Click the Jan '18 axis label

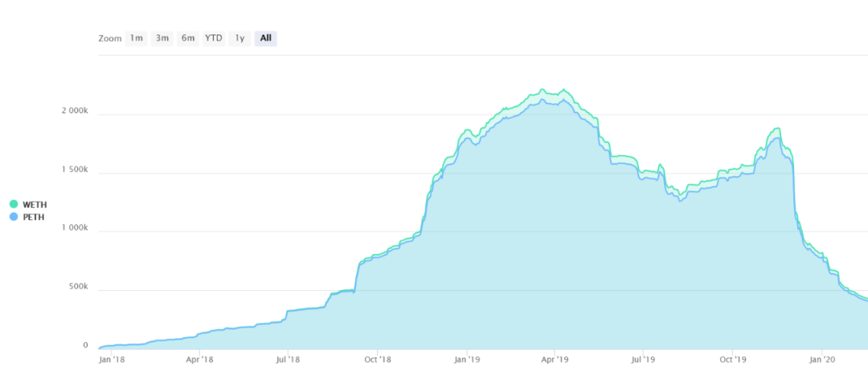[x=111, y=359]
